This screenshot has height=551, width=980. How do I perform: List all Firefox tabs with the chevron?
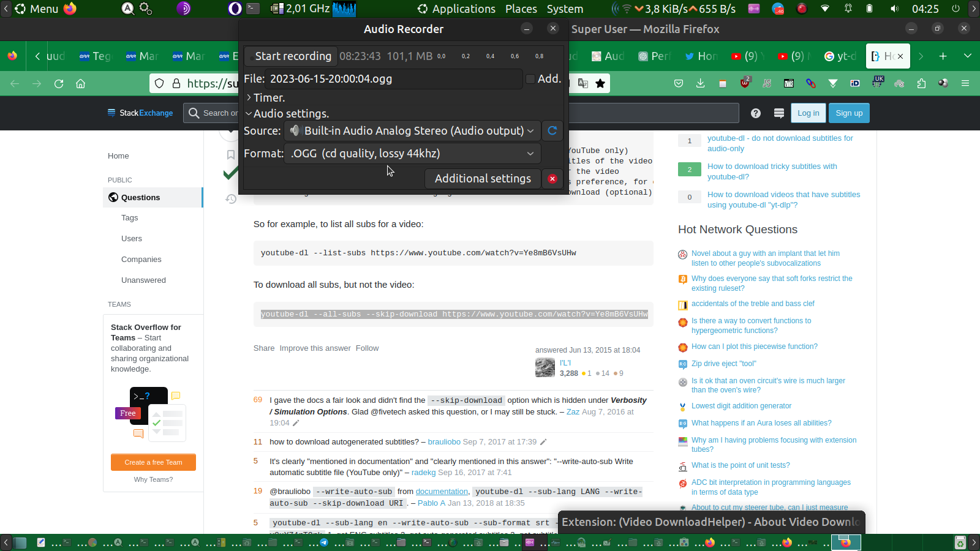[968, 56]
